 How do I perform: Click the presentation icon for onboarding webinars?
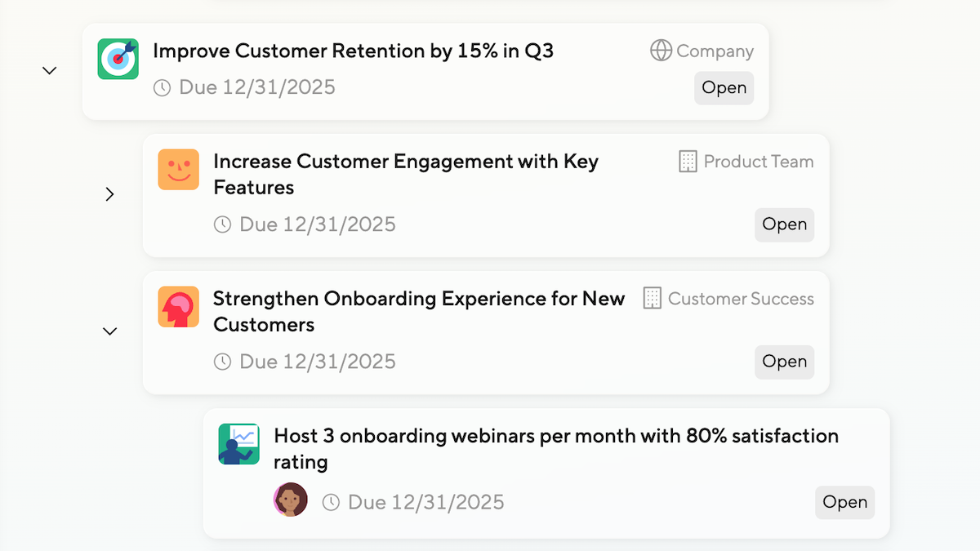(238, 444)
